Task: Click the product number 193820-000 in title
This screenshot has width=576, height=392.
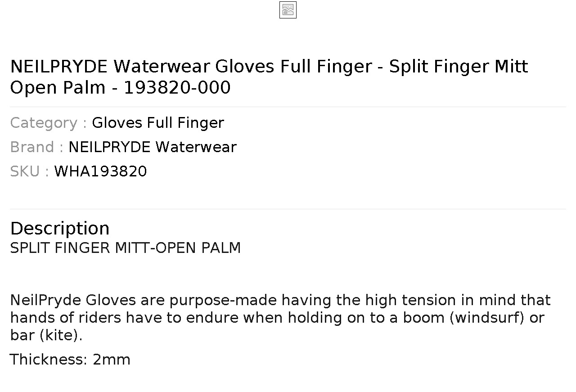Action: pyautogui.click(x=177, y=88)
